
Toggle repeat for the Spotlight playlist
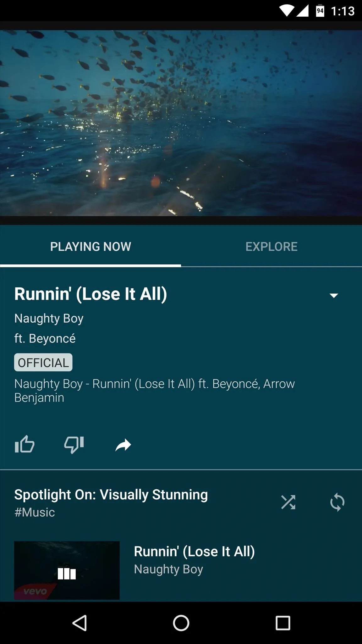[337, 502]
